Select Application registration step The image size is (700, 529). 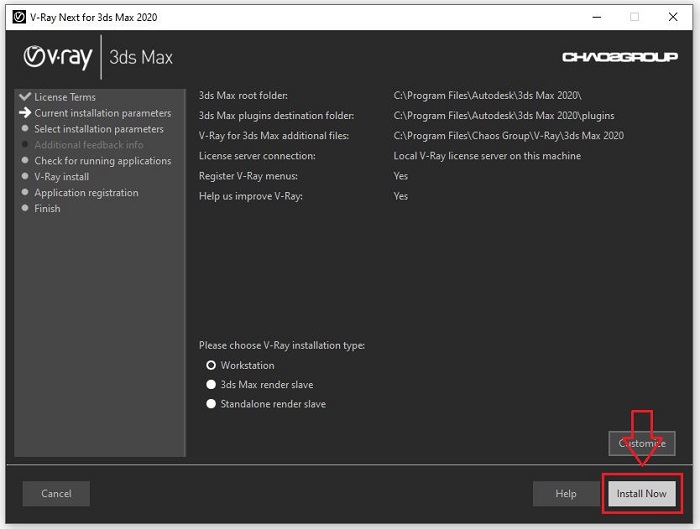click(86, 193)
